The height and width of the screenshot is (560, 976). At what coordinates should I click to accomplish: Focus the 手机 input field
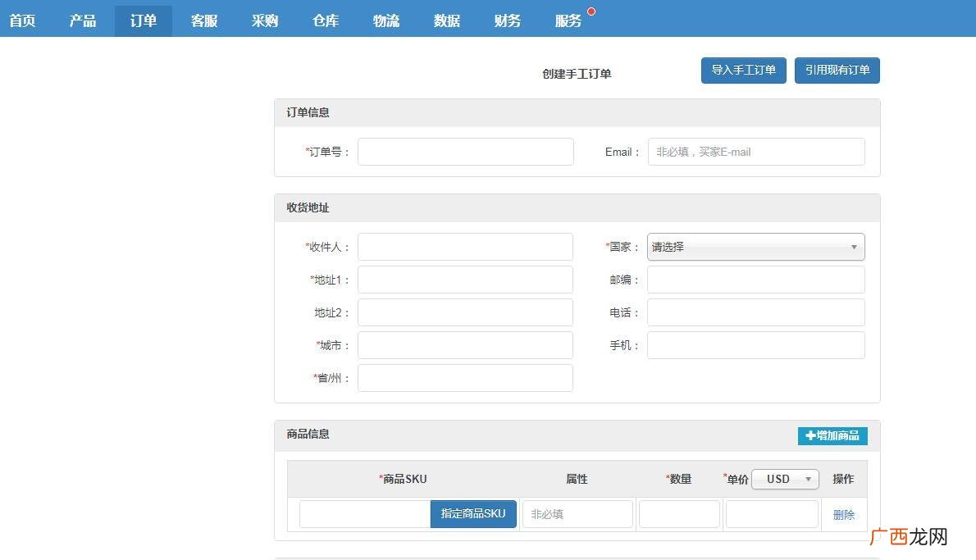755,345
